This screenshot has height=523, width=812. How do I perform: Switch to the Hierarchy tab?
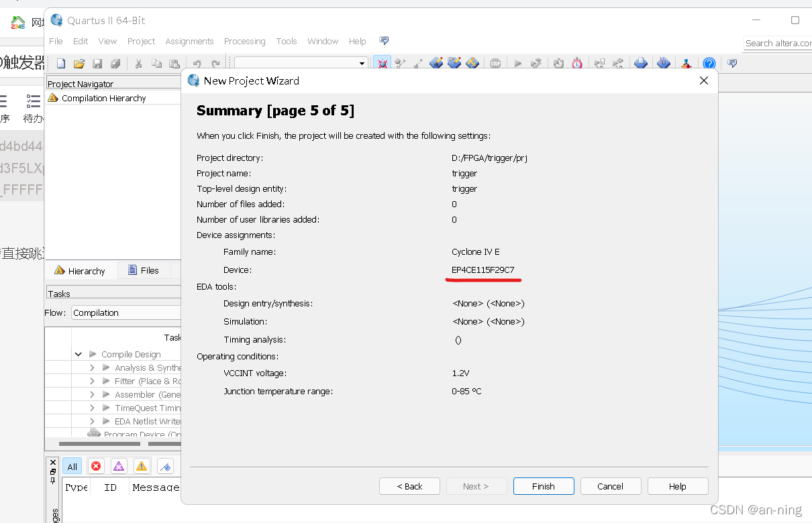click(x=81, y=271)
